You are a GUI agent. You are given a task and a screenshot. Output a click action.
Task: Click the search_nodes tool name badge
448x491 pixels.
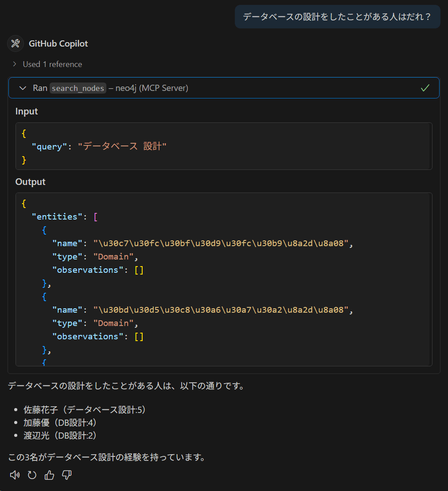78,88
